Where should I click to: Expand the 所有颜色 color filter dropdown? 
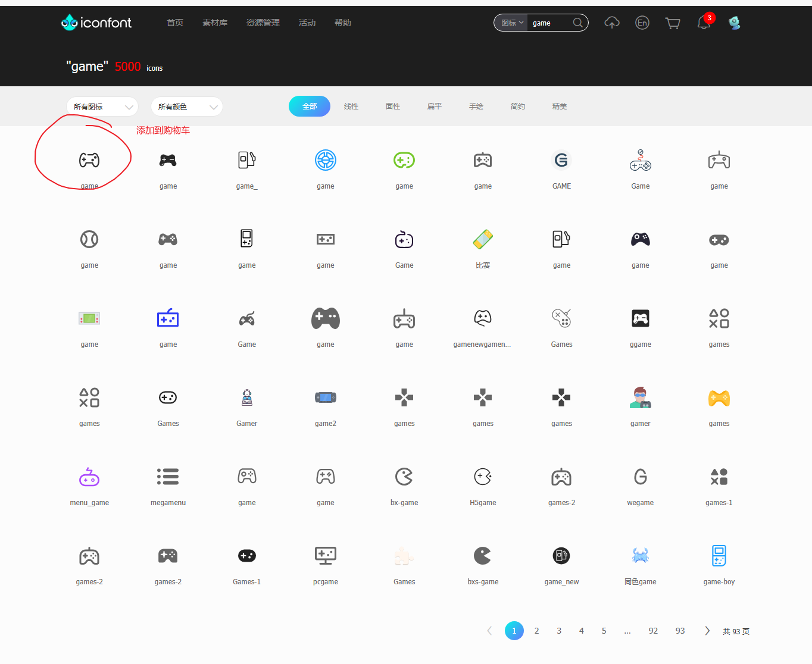pos(187,107)
